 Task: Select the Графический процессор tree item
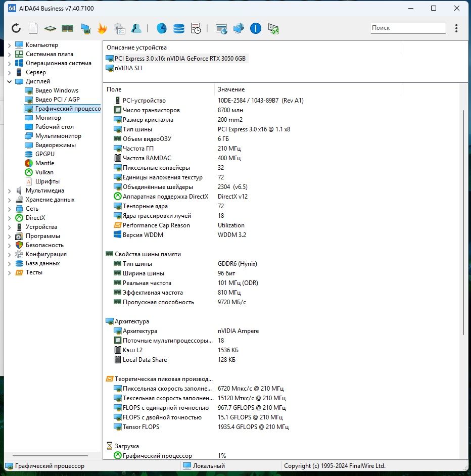tap(62, 109)
